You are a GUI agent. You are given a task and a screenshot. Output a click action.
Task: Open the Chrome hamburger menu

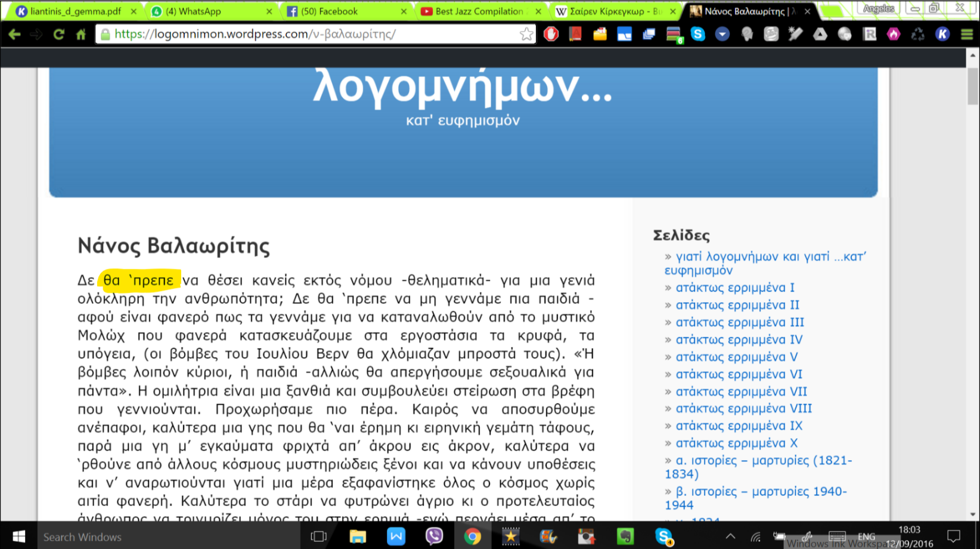pos(967,34)
